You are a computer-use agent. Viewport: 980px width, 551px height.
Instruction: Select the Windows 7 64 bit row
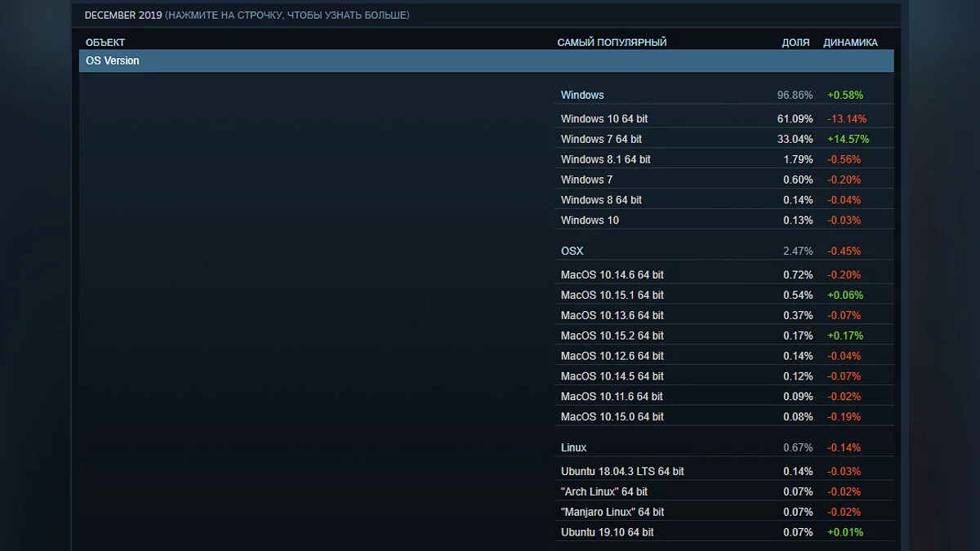click(601, 140)
